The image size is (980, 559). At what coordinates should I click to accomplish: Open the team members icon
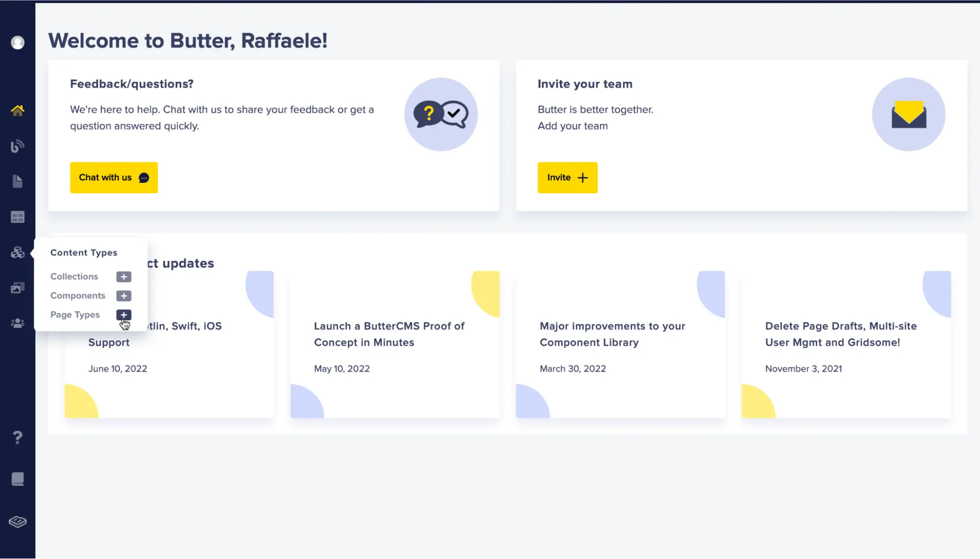tap(18, 323)
